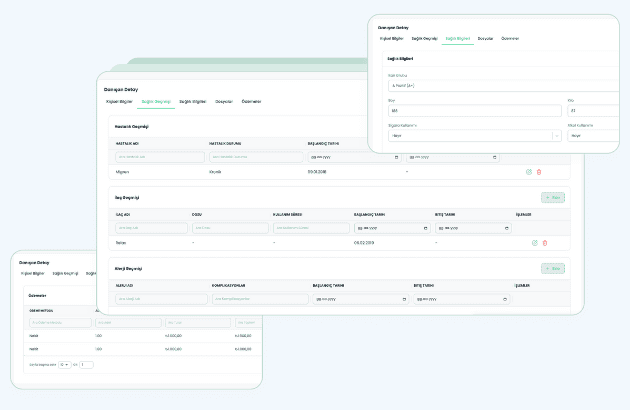The height and width of the screenshot is (410, 630).
Task: Click delete icon in Migren illness row
Action: pos(539,172)
